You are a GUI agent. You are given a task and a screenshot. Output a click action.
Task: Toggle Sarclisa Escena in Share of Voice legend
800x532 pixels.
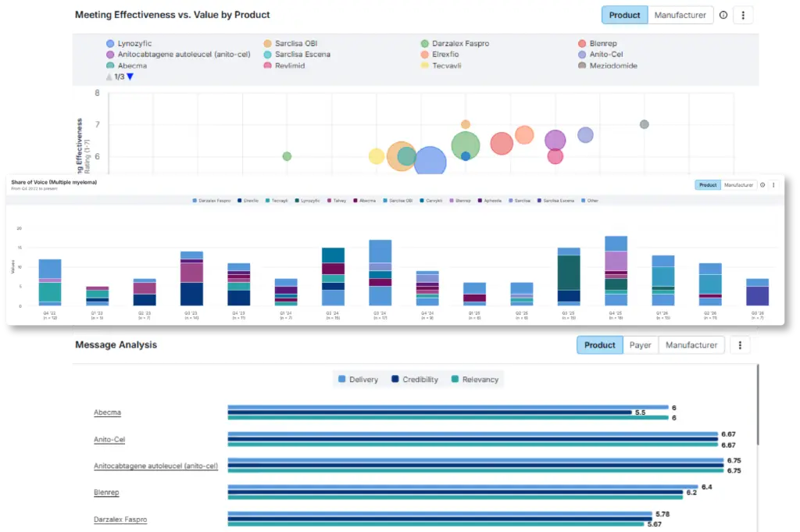tap(555, 201)
